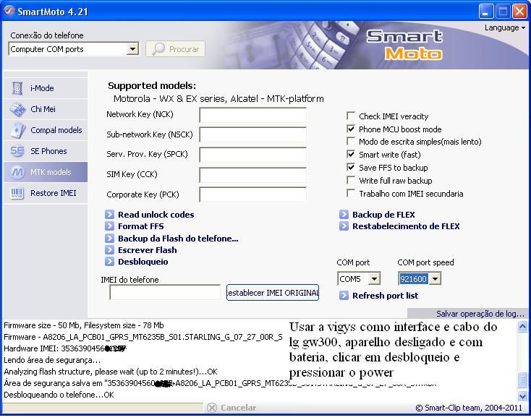Click Salvar operação de log link
The width and height of the screenshot is (531, 420).
(x=480, y=314)
